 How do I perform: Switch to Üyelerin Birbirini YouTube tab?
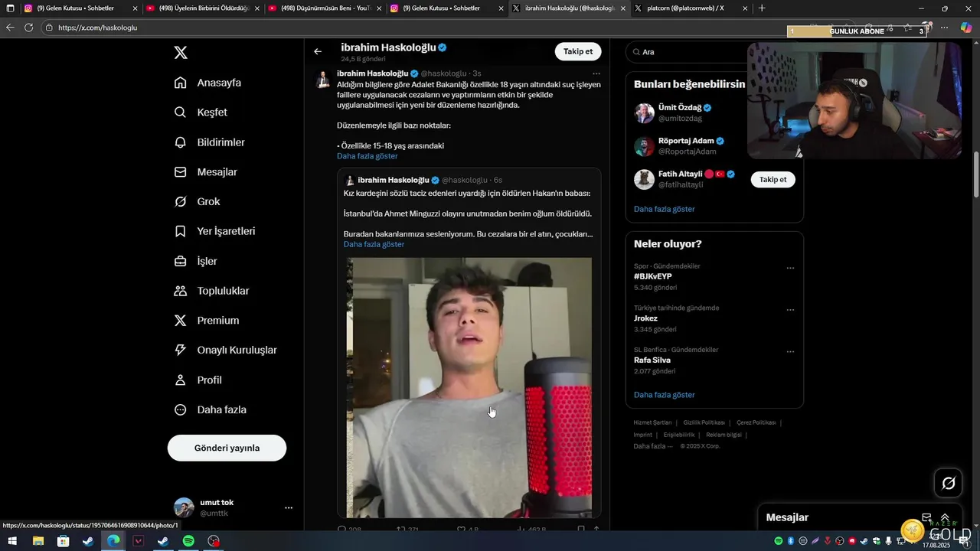coord(202,8)
